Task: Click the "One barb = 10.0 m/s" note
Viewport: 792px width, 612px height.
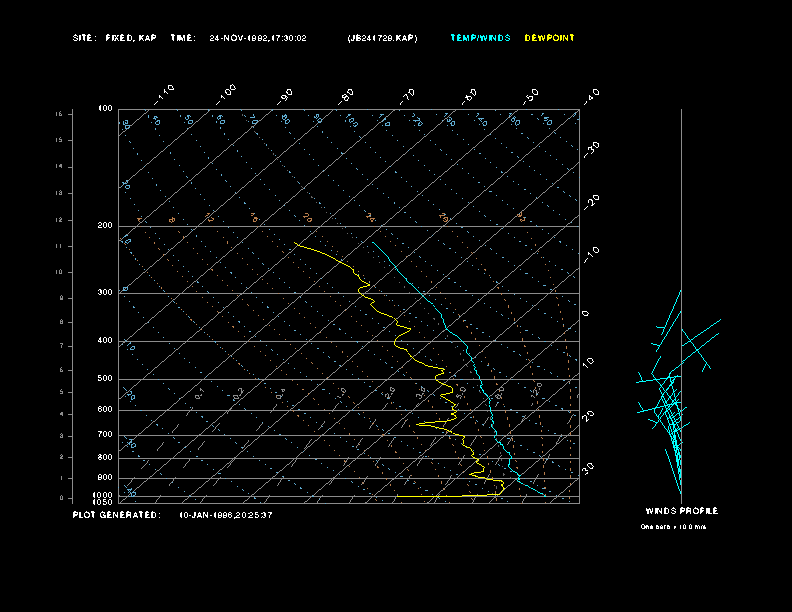Action: [x=673, y=527]
